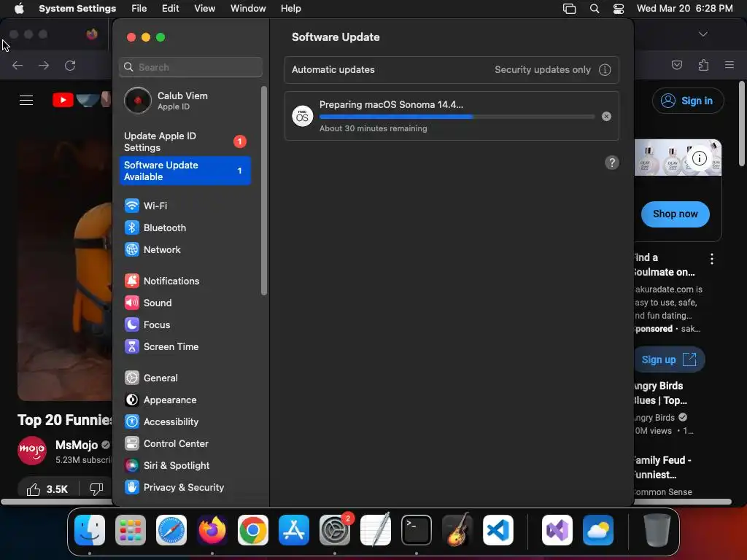
Task: Open the System Settings menu
Action: [x=77, y=9]
